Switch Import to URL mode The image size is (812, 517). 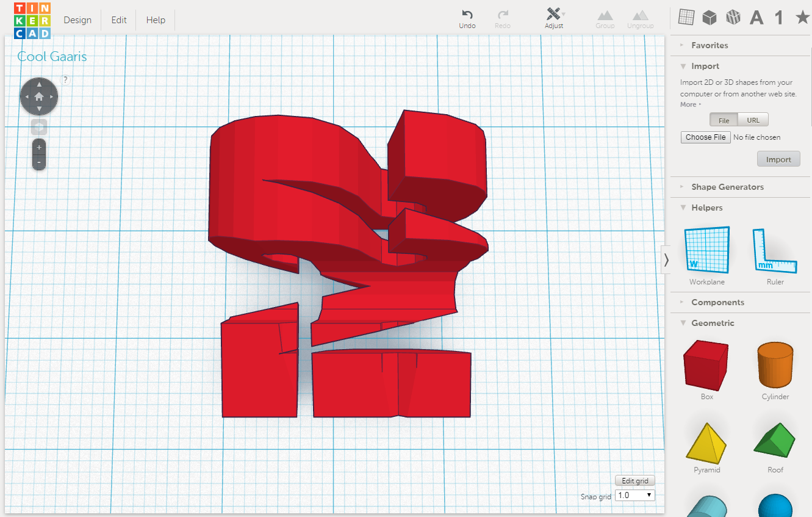753,120
